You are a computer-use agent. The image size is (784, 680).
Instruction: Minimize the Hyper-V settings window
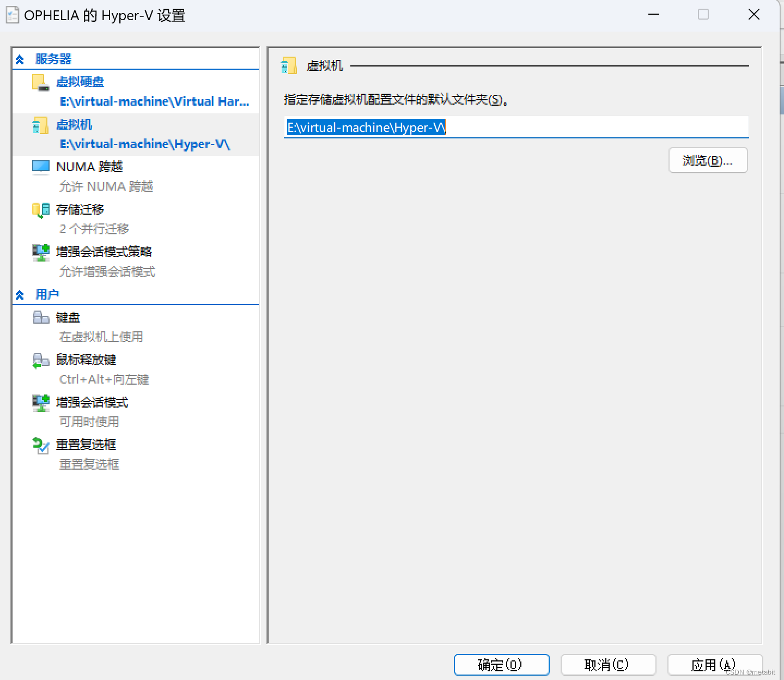click(654, 15)
